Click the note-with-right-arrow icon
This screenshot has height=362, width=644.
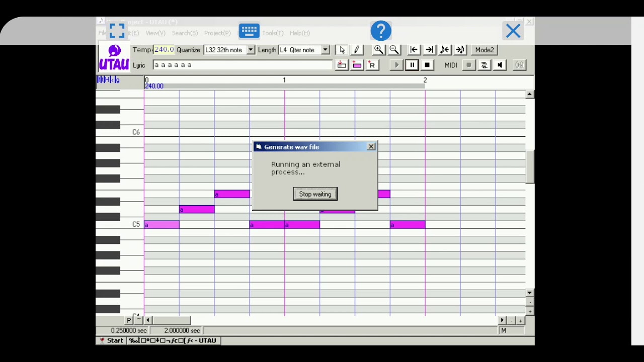tap(460, 50)
